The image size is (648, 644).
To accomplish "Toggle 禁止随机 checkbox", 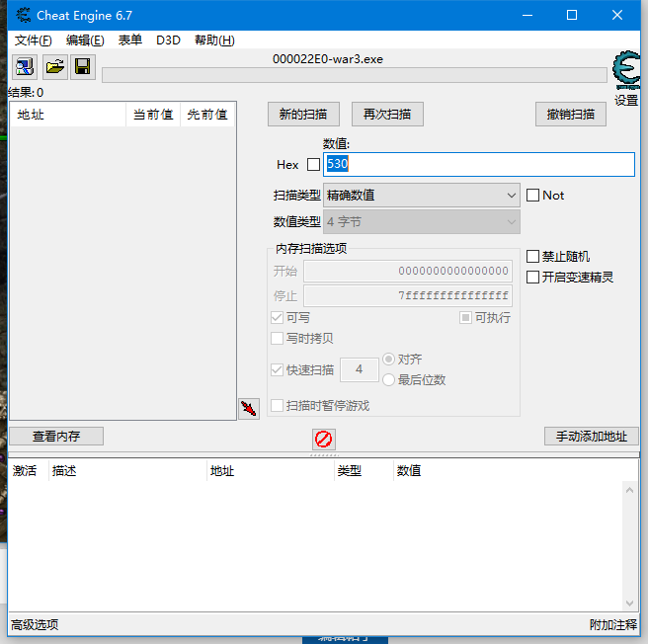I will [532, 256].
